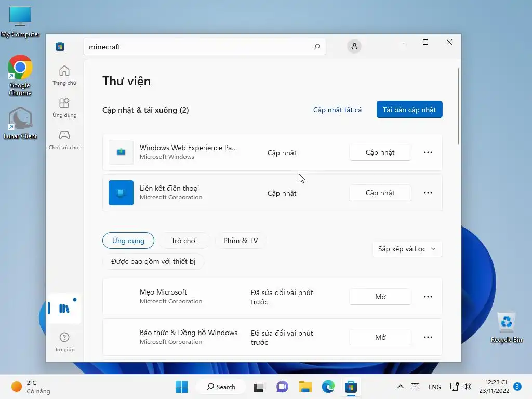Click Windows Web Experience Pa... title
The image size is (532, 399).
pyautogui.click(x=188, y=148)
